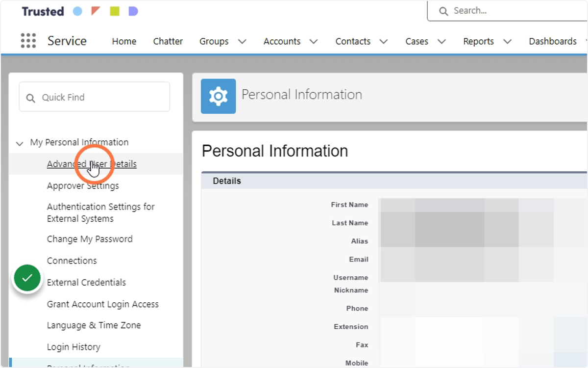Open the Chatter tab

[x=168, y=41]
